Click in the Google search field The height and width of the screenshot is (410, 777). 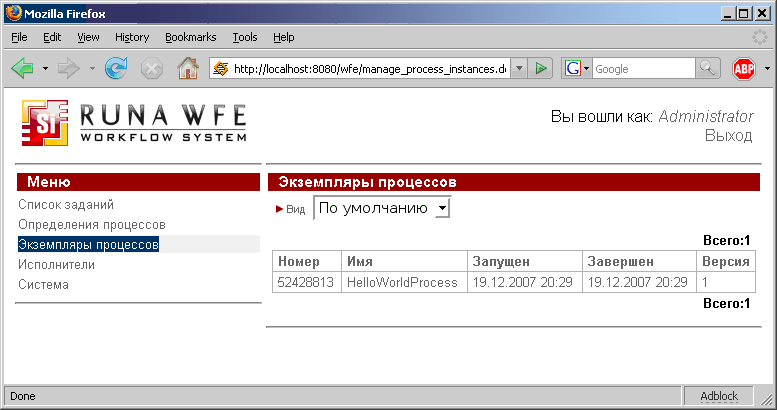coord(643,68)
